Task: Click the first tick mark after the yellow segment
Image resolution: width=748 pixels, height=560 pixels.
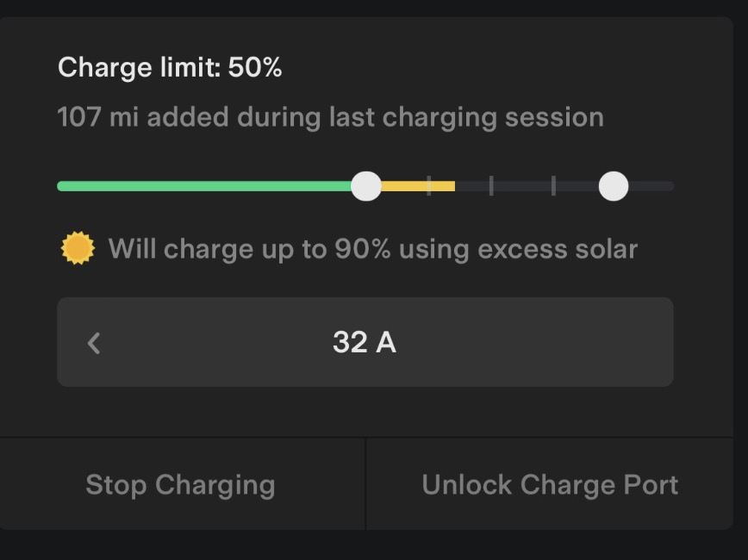Action: (490, 185)
